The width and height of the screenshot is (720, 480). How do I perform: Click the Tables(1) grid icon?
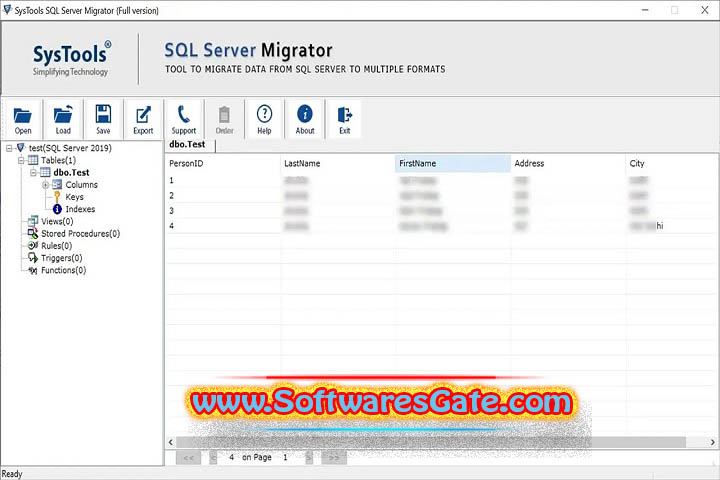(33, 160)
